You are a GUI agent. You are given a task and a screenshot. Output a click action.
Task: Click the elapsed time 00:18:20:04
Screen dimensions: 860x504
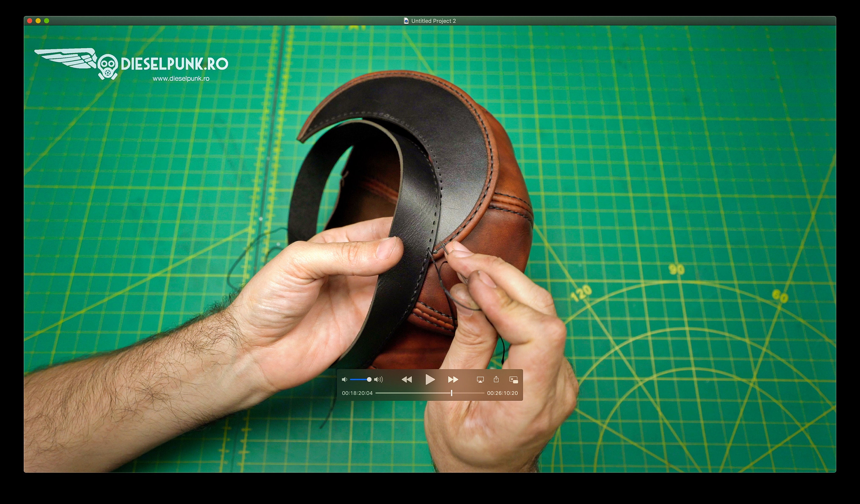[x=357, y=393]
